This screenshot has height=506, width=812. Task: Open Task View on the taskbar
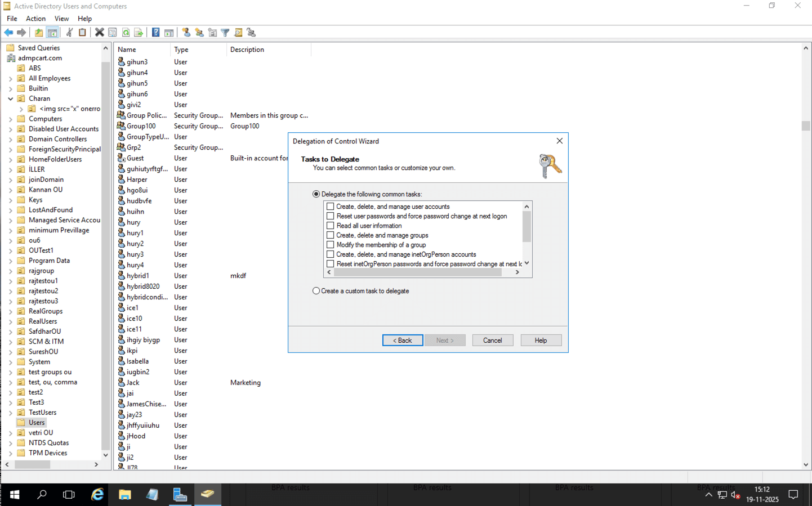click(69, 495)
